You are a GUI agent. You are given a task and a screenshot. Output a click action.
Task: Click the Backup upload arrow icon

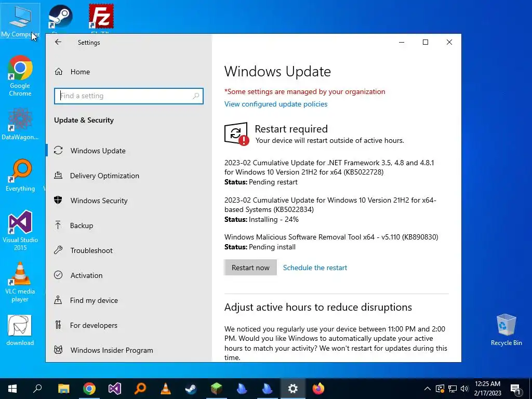58,225
